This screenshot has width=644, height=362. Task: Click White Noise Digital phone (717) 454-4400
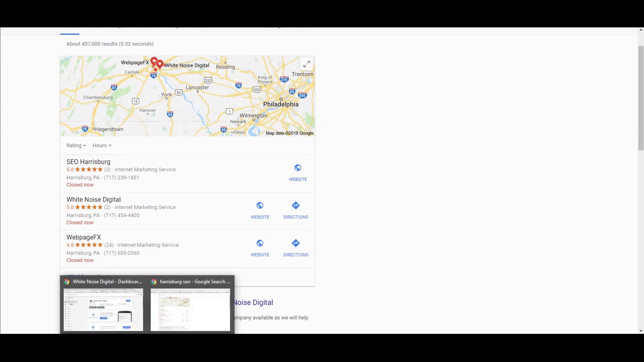click(121, 215)
